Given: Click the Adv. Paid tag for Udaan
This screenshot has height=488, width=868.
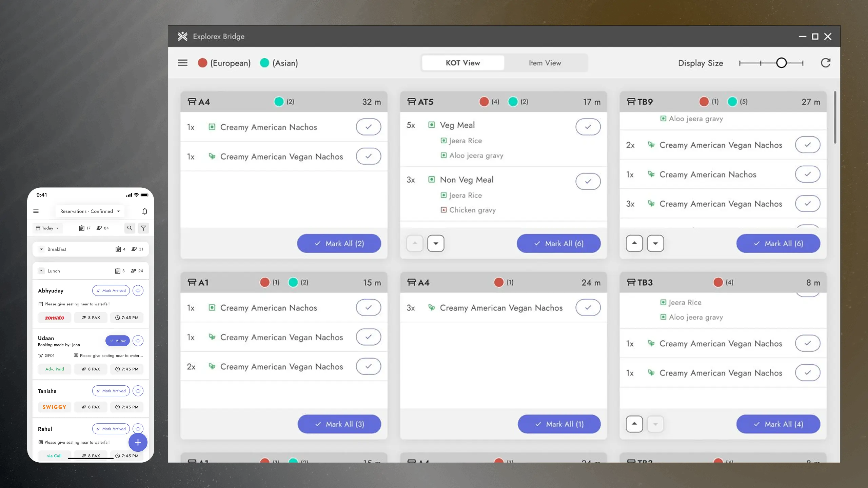Looking at the screenshot, I should (x=55, y=369).
